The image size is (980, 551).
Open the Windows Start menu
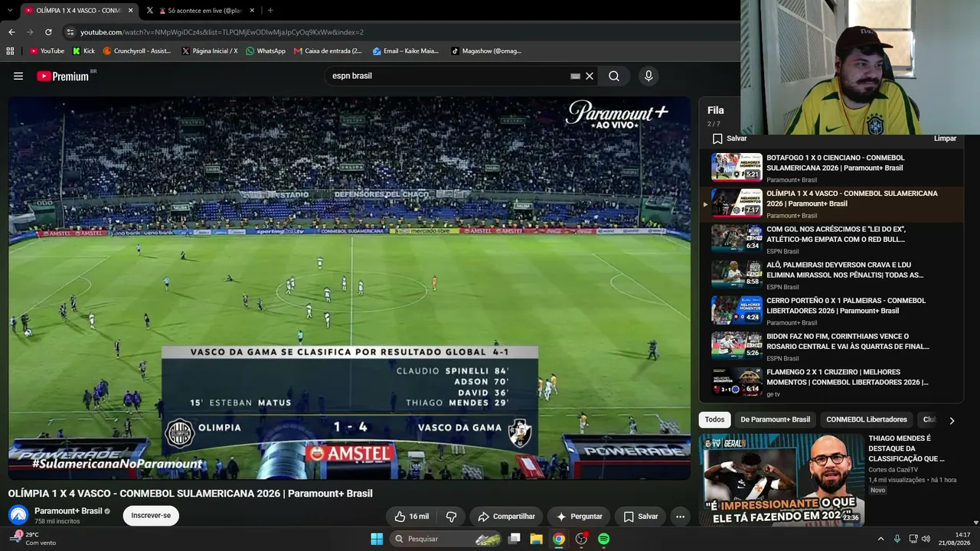pos(377,539)
